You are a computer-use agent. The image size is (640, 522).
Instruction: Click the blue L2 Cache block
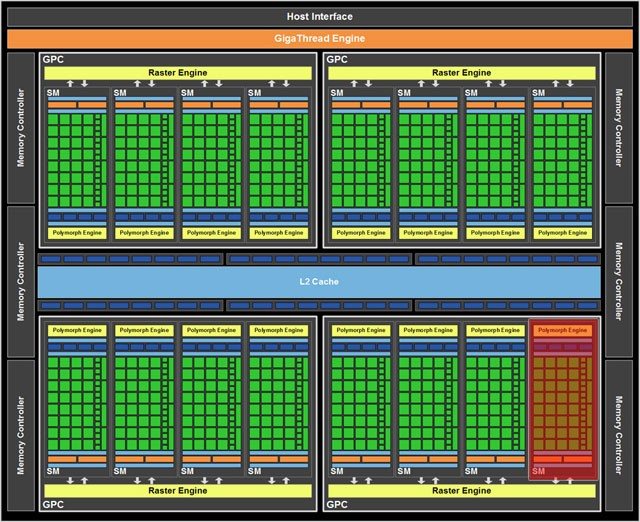(320, 282)
